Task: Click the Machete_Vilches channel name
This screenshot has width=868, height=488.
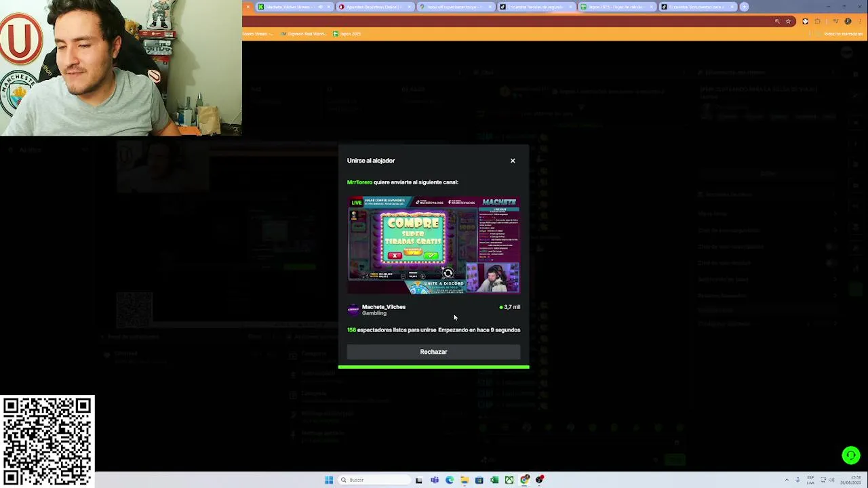Action: [384, 307]
